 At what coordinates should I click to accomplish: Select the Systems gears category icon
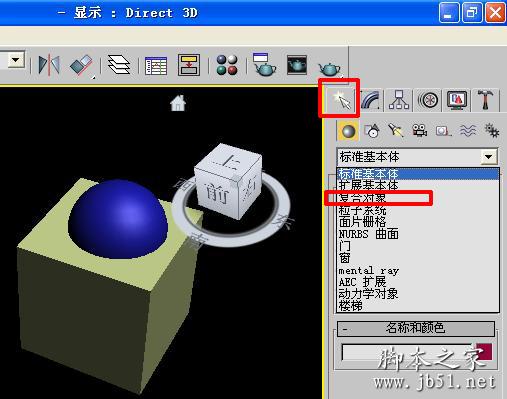pyautogui.click(x=491, y=131)
